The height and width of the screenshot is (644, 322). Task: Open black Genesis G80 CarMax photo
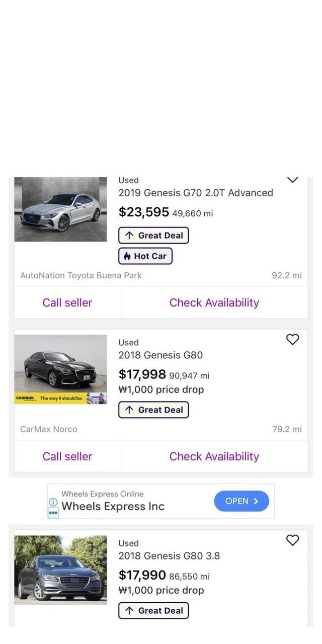(x=60, y=369)
